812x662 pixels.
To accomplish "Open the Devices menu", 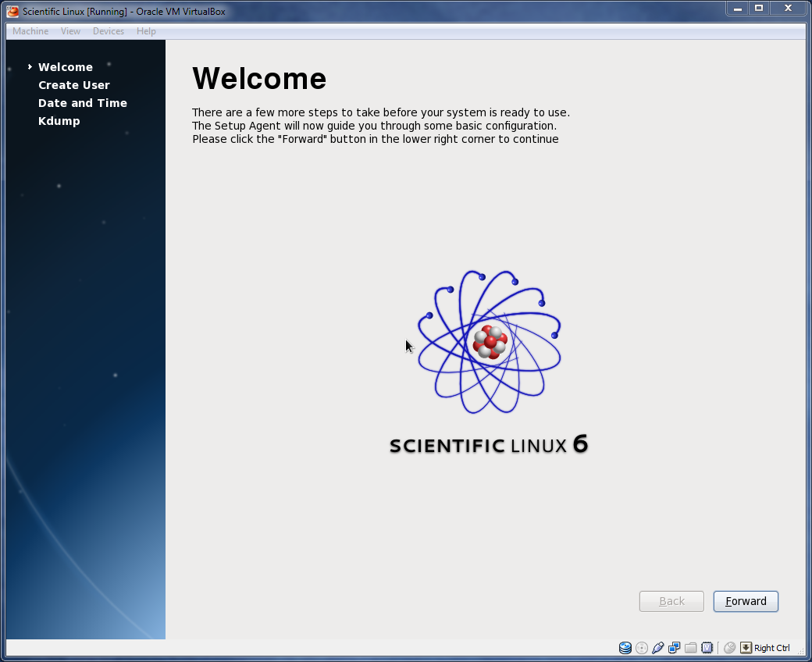I will coord(109,31).
